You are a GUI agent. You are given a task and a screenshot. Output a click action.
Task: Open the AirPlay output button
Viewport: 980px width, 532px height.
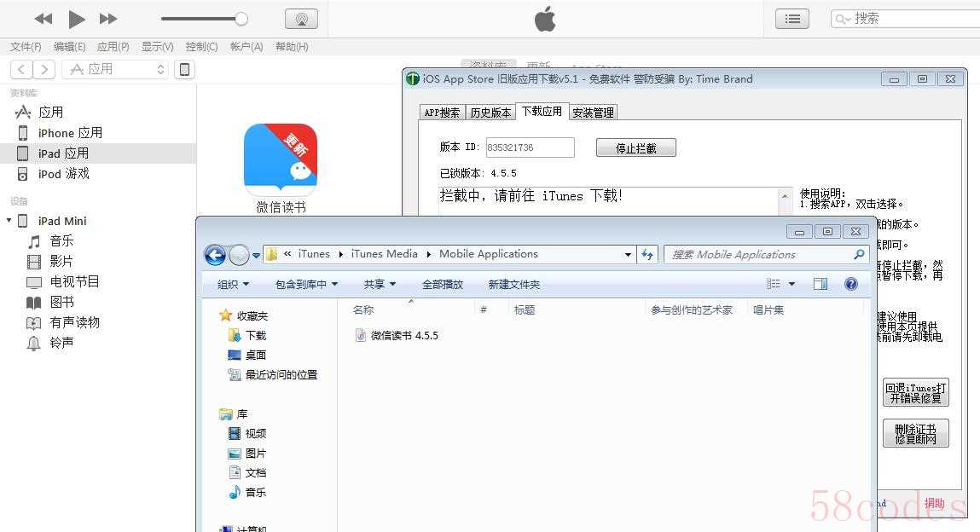point(301,20)
